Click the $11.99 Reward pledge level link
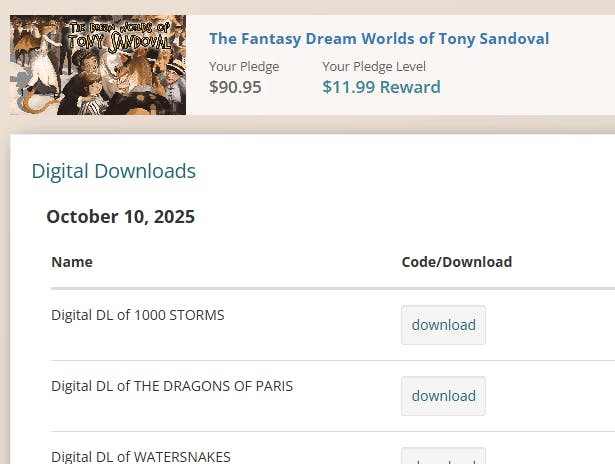Image resolution: width=615 pixels, height=464 pixels. pos(381,87)
